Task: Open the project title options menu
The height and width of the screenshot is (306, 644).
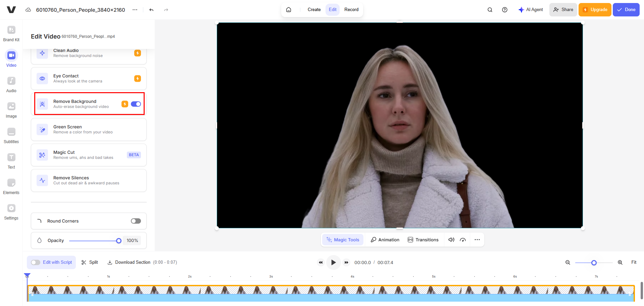Action: coord(135,10)
